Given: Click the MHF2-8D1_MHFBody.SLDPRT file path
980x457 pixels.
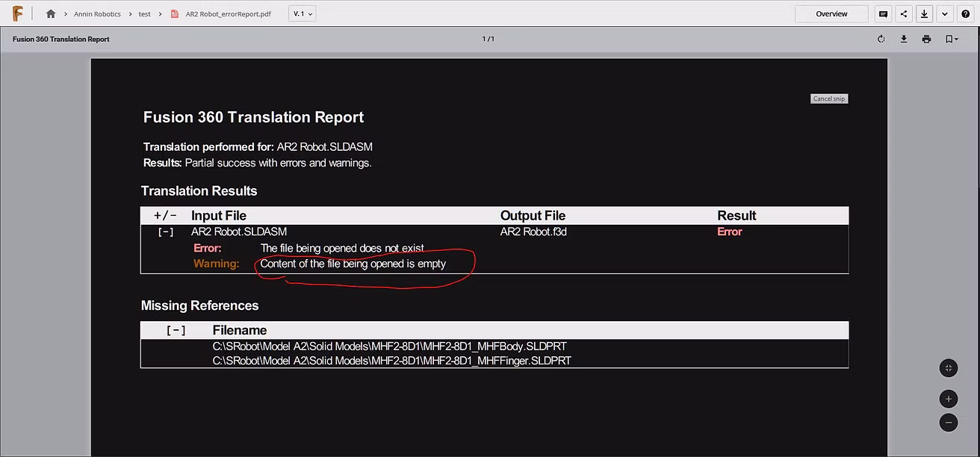Looking at the screenshot, I should coord(390,346).
